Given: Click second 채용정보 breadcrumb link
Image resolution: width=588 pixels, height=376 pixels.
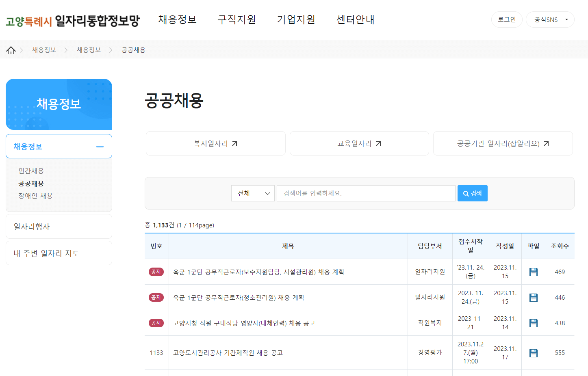Looking at the screenshot, I should point(89,50).
